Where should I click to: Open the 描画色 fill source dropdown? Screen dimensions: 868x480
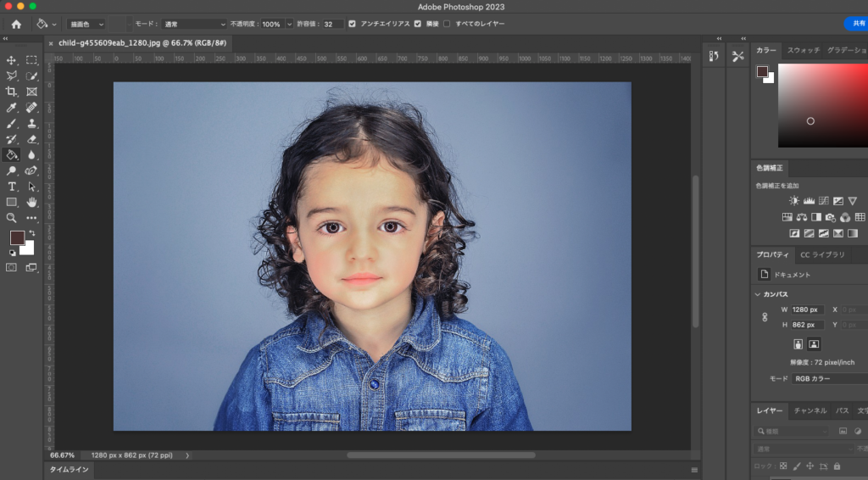(86, 25)
